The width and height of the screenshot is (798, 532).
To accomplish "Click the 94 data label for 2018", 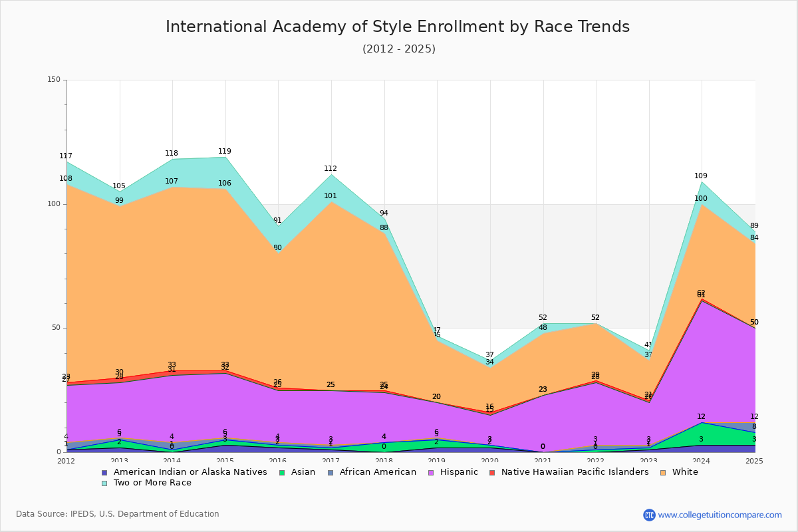I will pos(384,213).
